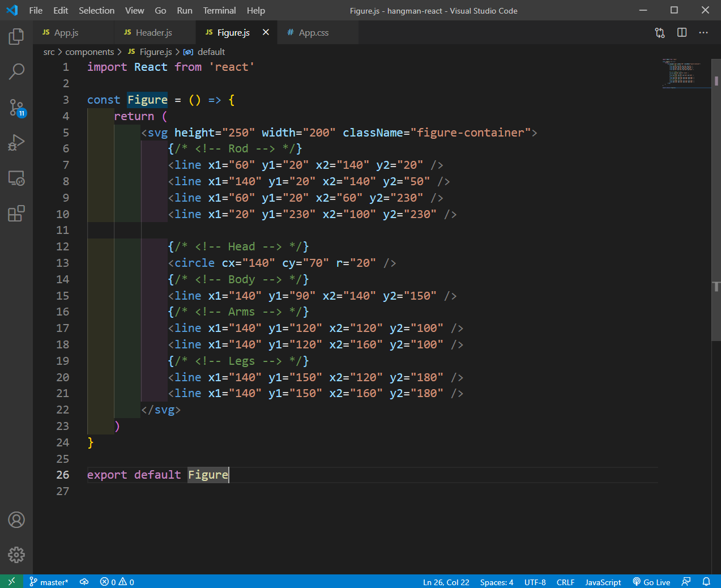Open the Explorer view in activity bar
Screen dimensions: 721x588
[x=16, y=37]
